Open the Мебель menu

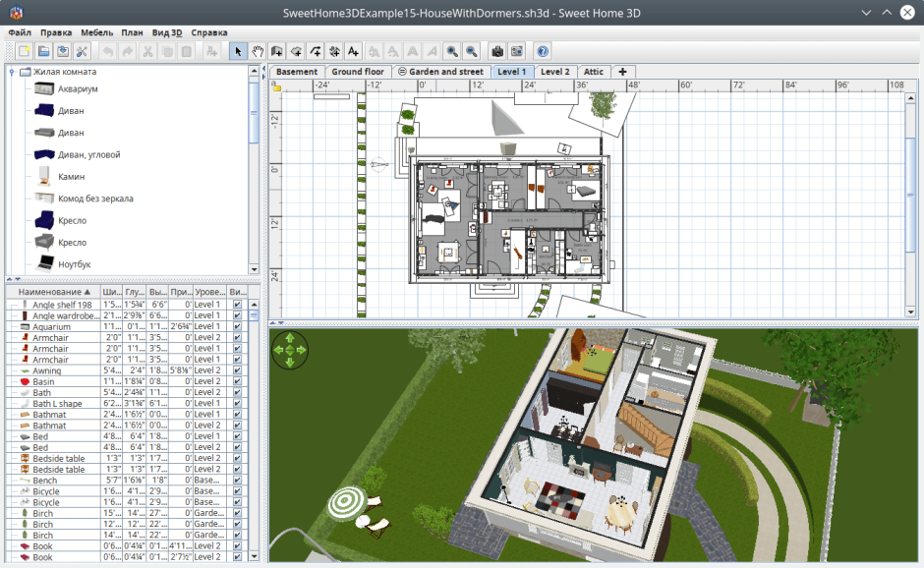[96, 32]
